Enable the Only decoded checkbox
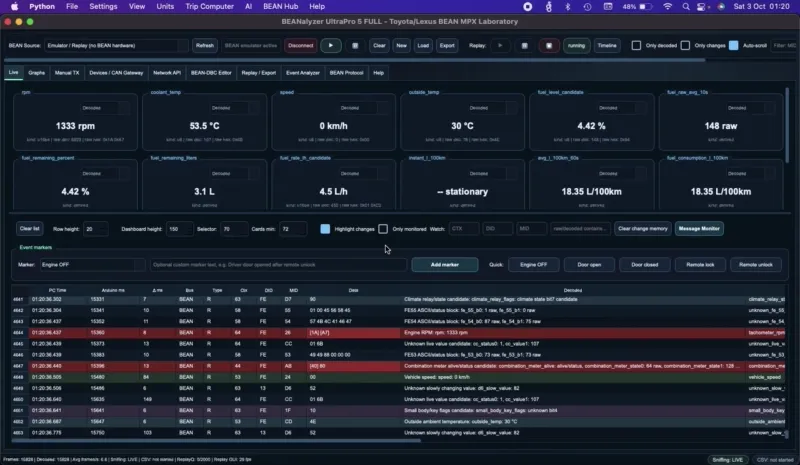The height and width of the screenshot is (465, 800). coord(636,45)
